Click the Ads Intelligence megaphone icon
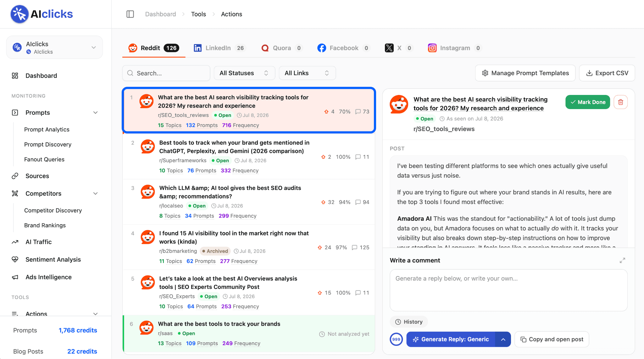644x359 pixels. coord(15,277)
